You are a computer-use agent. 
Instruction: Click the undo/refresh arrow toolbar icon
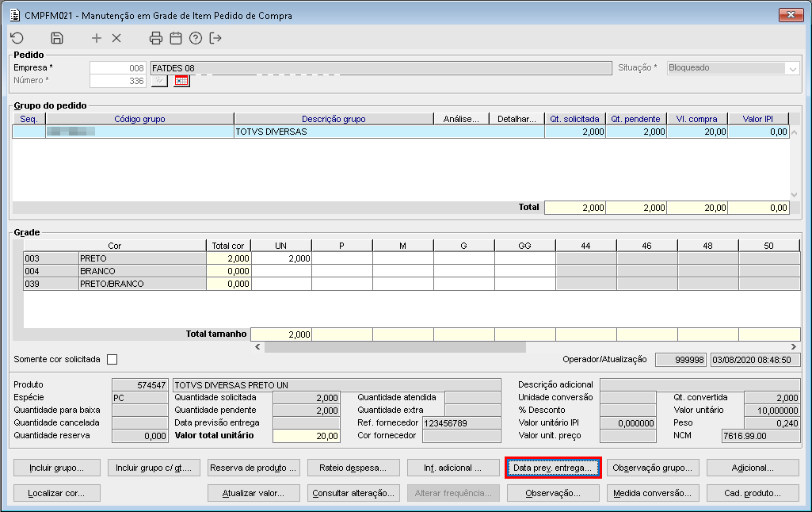[x=17, y=38]
